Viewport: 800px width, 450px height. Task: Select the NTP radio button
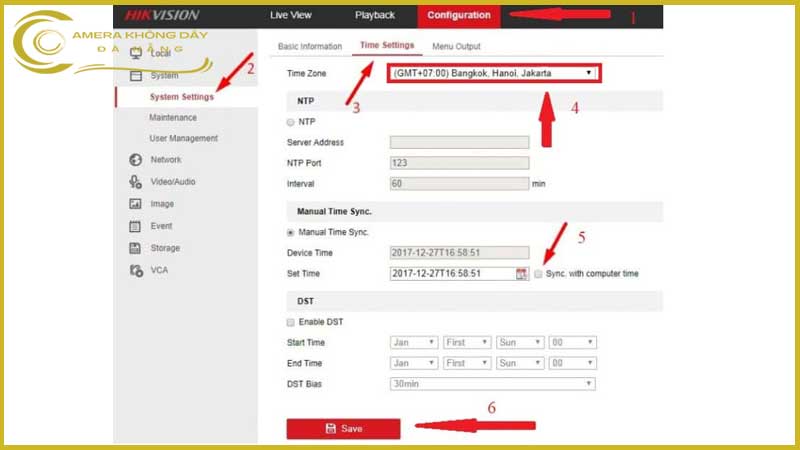(x=291, y=122)
